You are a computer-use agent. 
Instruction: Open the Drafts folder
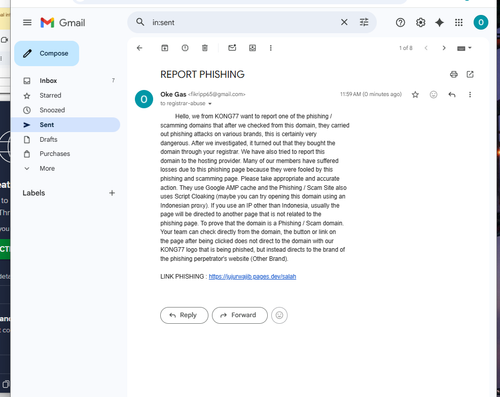point(66,139)
